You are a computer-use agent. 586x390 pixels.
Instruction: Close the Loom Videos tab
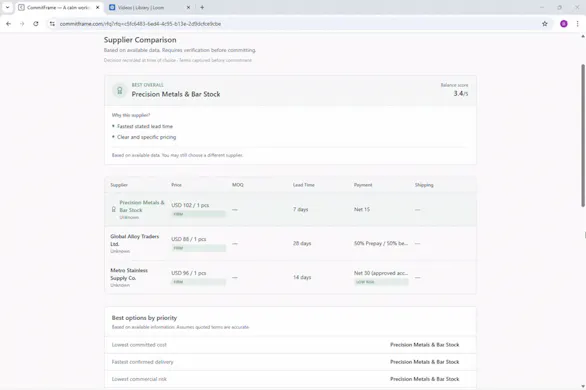click(x=188, y=7)
